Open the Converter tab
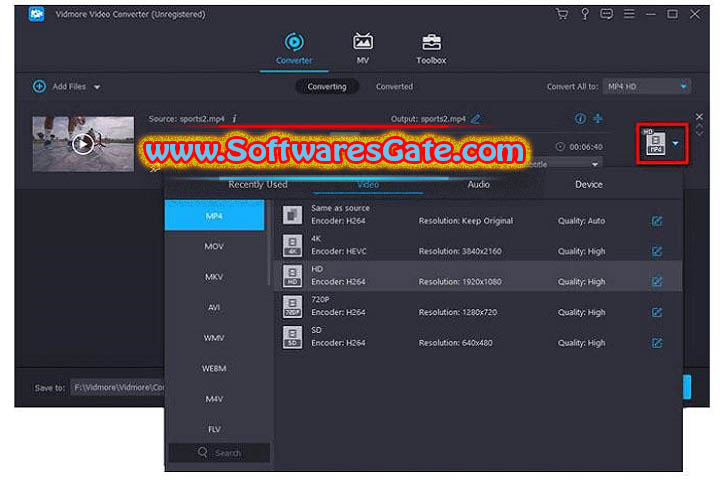This screenshot has width=720, height=480. [294, 49]
